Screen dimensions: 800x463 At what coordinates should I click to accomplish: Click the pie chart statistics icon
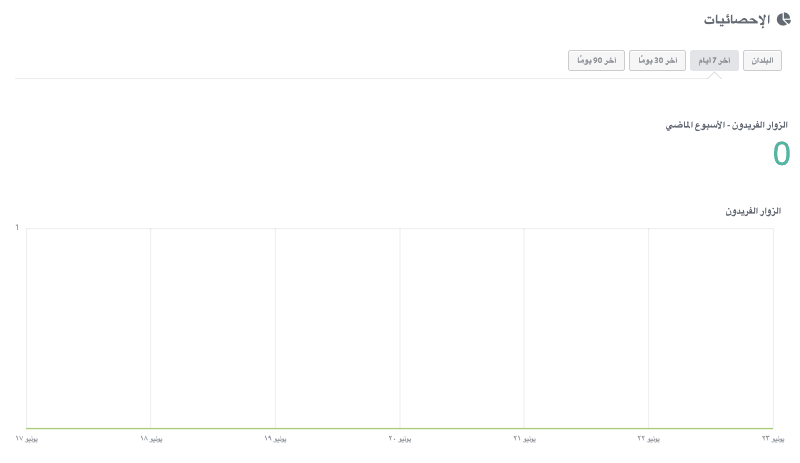tap(783, 19)
